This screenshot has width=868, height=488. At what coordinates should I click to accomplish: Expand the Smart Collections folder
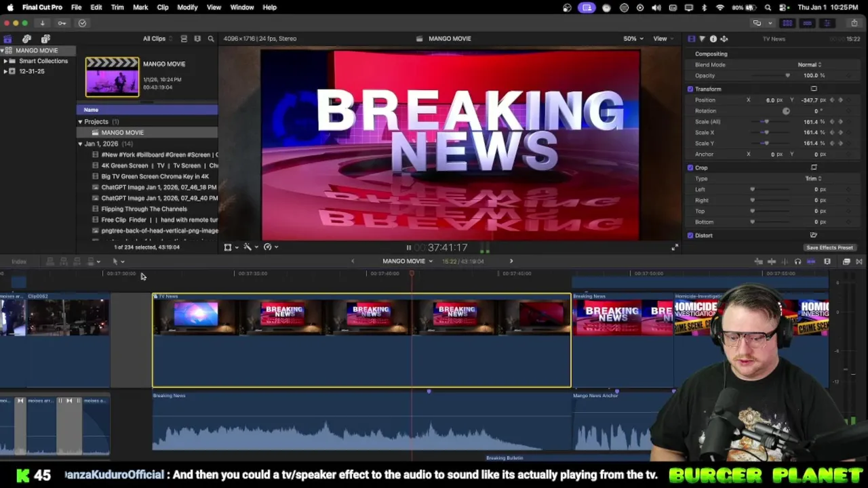5,61
